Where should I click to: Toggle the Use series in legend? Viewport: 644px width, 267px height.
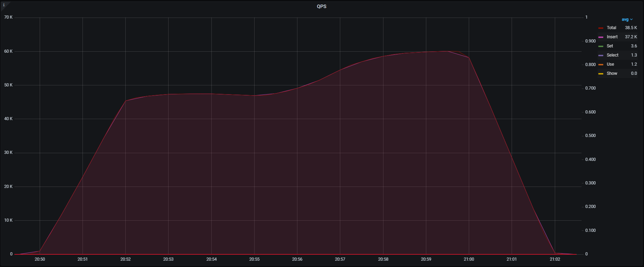pos(610,64)
